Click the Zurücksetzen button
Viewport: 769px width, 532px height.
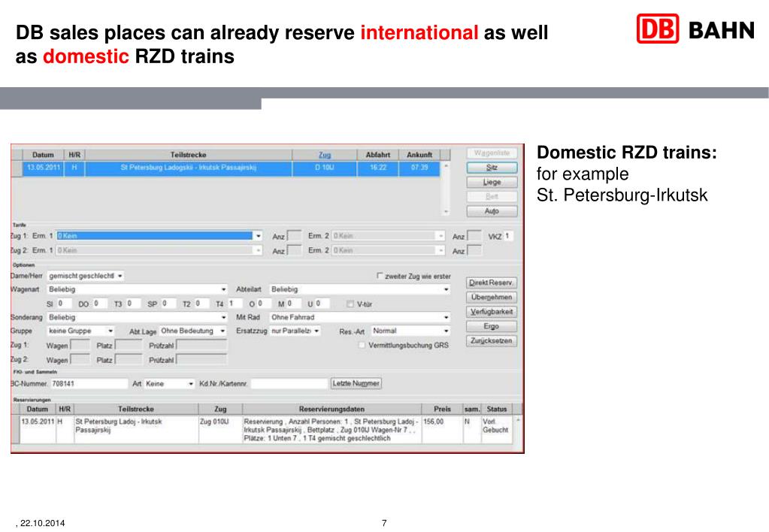(492, 341)
